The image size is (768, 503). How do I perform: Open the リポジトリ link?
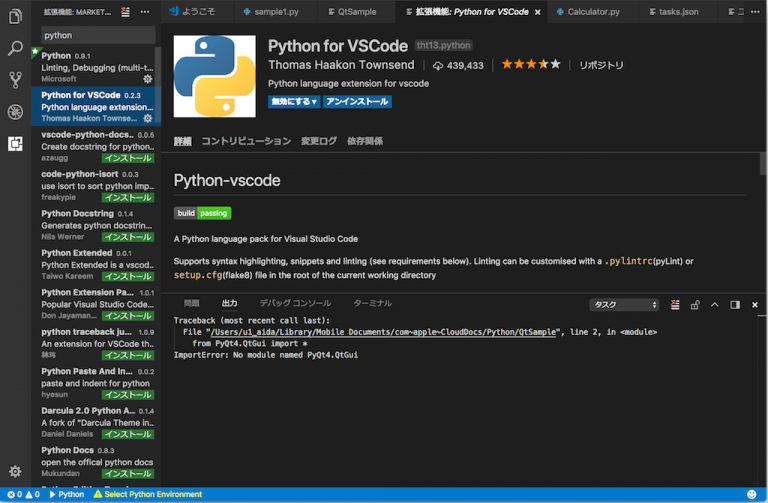click(601, 65)
